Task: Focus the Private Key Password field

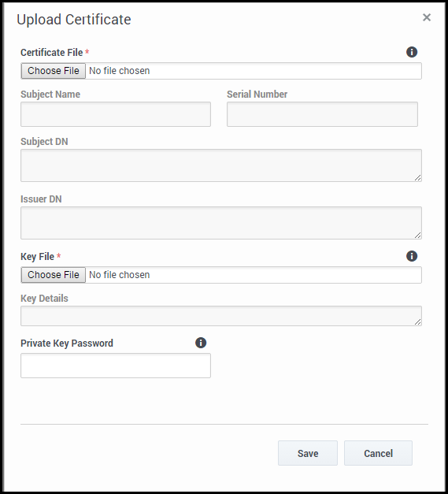Action: tap(116, 366)
